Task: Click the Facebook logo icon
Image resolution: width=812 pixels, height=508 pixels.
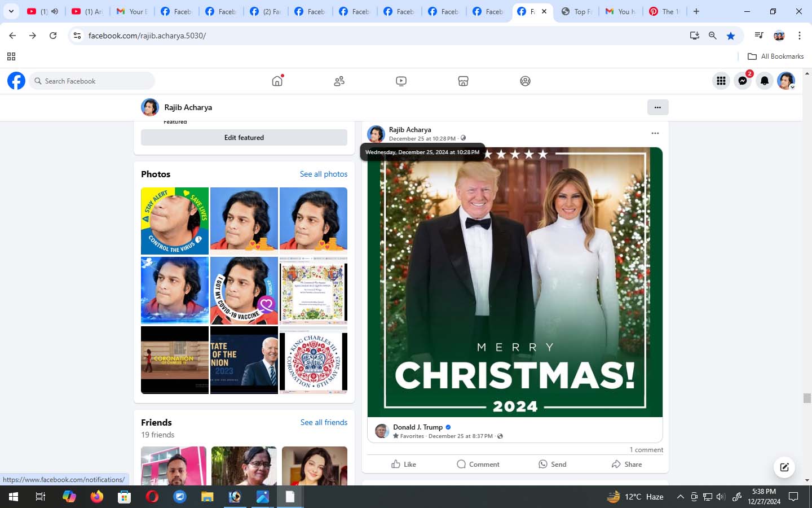Action: 16,81
